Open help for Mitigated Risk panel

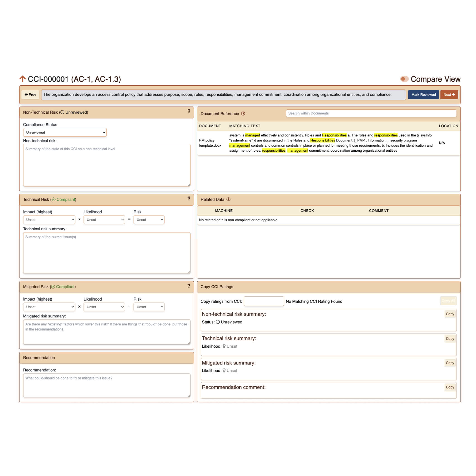[x=189, y=286]
